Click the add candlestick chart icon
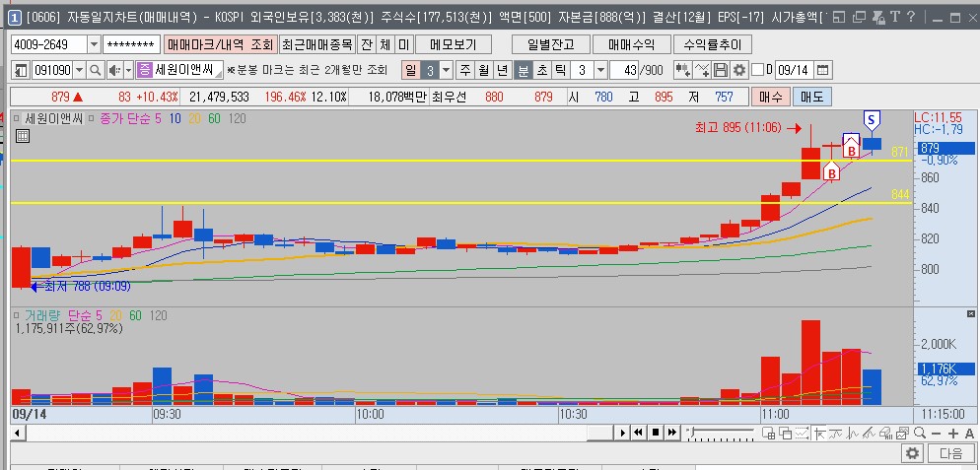This screenshot has height=470, width=980. click(683, 70)
